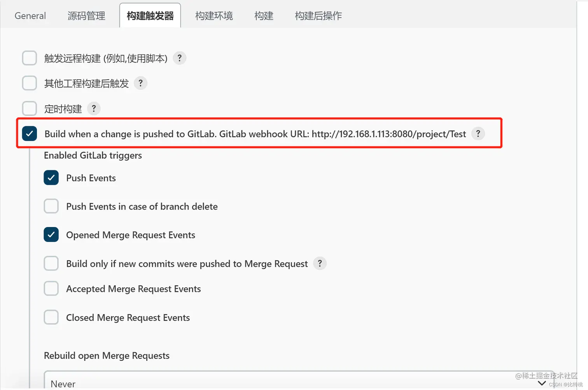Viewport: 588px width, 390px height.
Task: Switch to 构建后操作 tab
Action: click(318, 16)
